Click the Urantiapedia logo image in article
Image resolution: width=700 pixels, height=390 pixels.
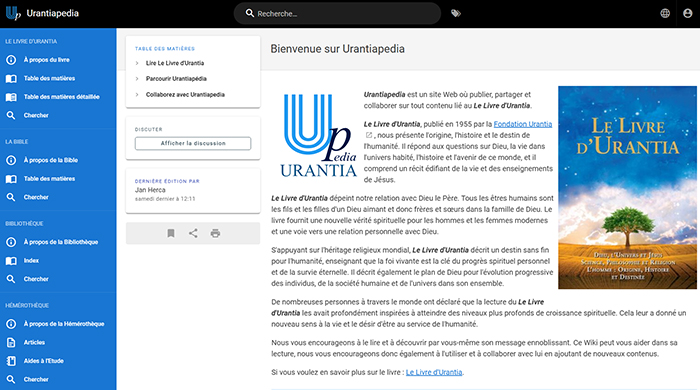[x=318, y=135]
